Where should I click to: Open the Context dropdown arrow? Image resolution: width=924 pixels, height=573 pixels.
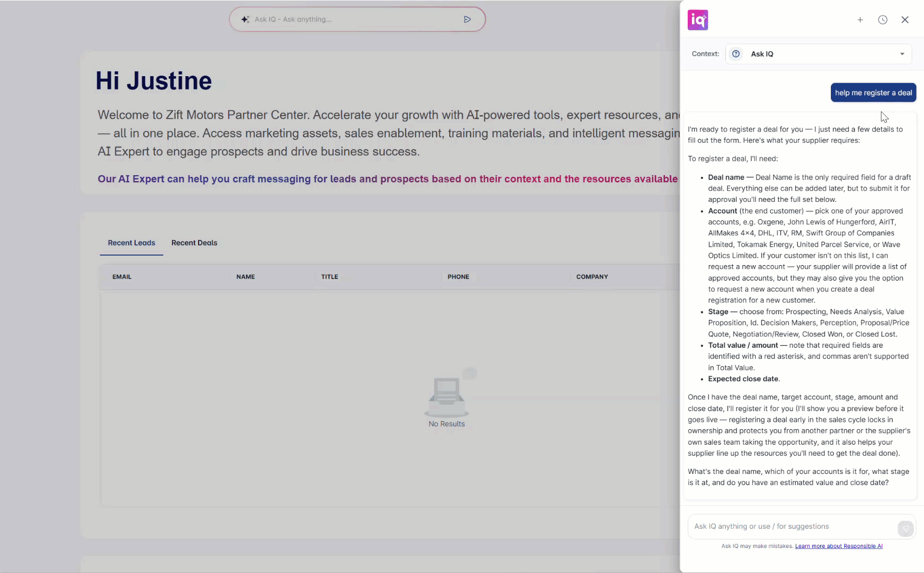coord(902,54)
